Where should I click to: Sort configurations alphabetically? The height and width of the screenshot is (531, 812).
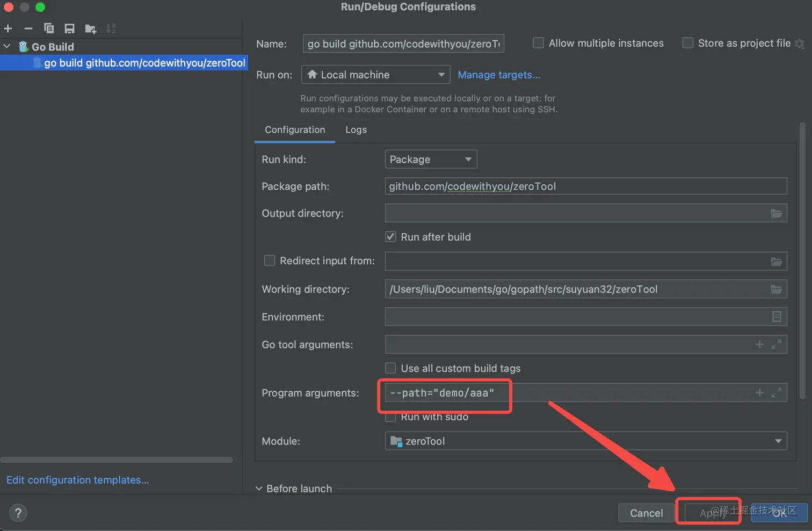pyautogui.click(x=111, y=28)
